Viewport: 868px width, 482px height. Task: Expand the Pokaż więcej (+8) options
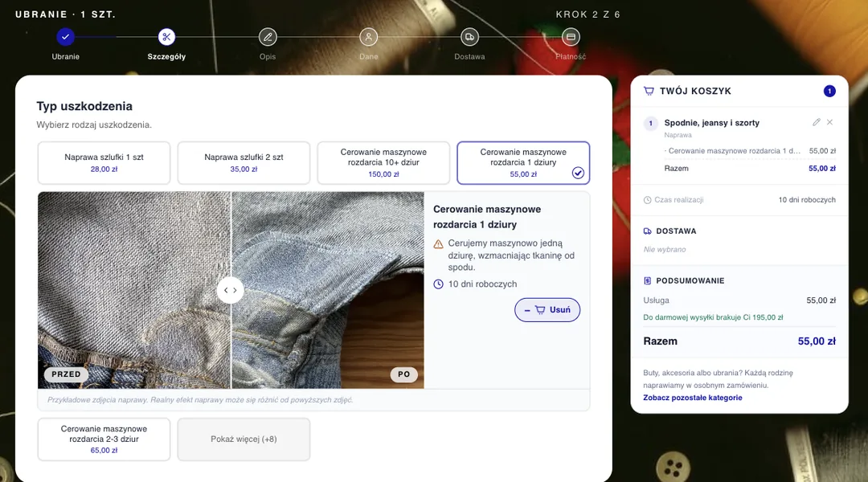click(x=244, y=439)
